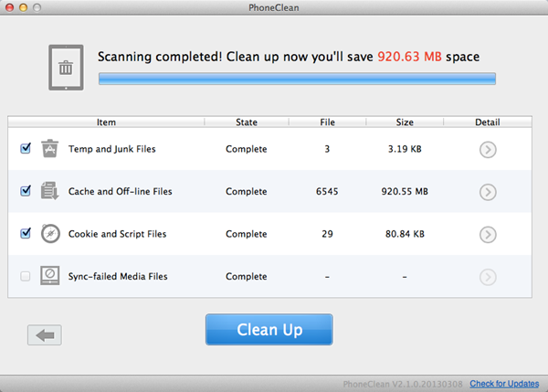Screen dimensions: 548x392
Task: Click the PhoneClean V2.1.0.20130308 version text
Action: 403,385
